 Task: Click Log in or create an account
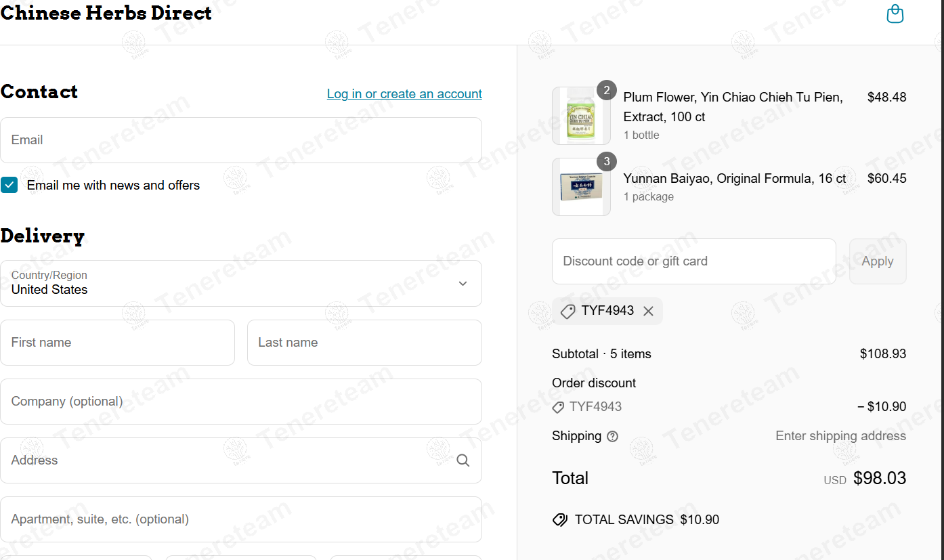[x=404, y=94]
